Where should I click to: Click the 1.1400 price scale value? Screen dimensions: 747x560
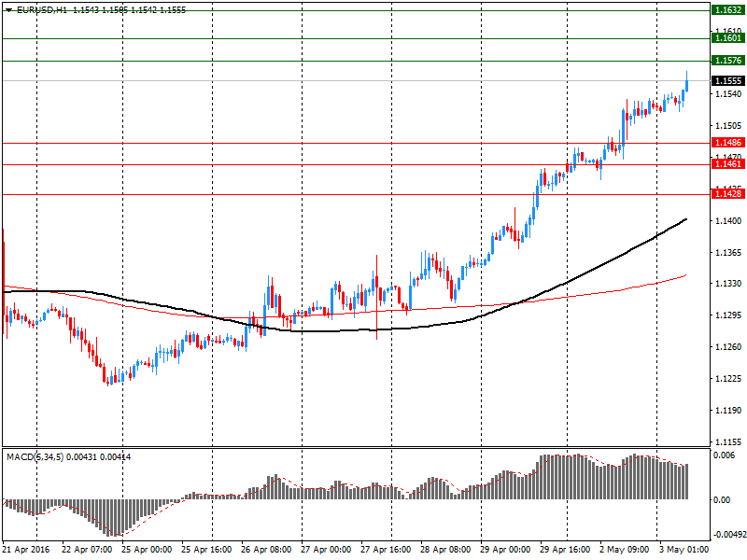pyautogui.click(x=728, y=221)
